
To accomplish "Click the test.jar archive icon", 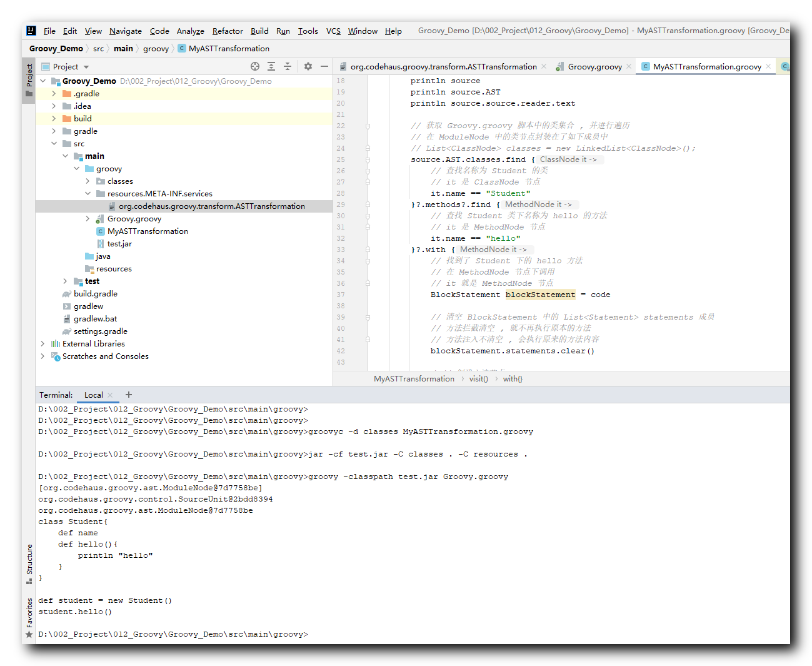I will pos(101,244).
